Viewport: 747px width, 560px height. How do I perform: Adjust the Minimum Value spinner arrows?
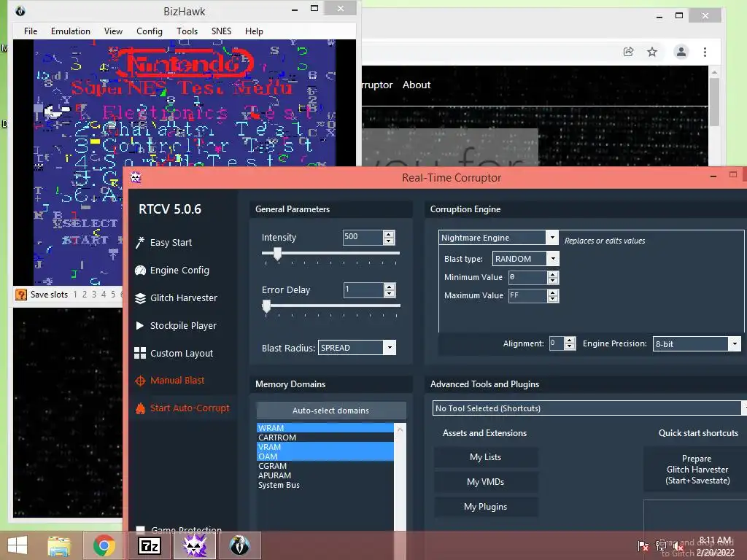553,277
